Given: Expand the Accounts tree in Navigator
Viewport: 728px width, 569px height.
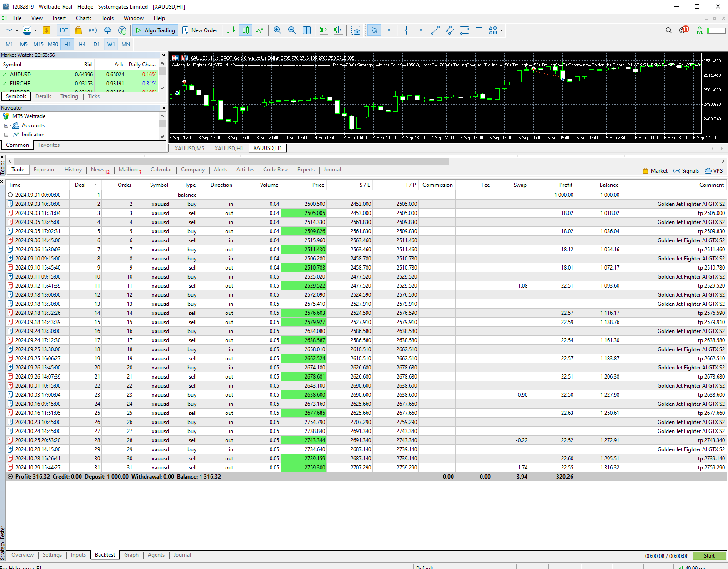Looking at the screenshot, I should coord(6,125).
